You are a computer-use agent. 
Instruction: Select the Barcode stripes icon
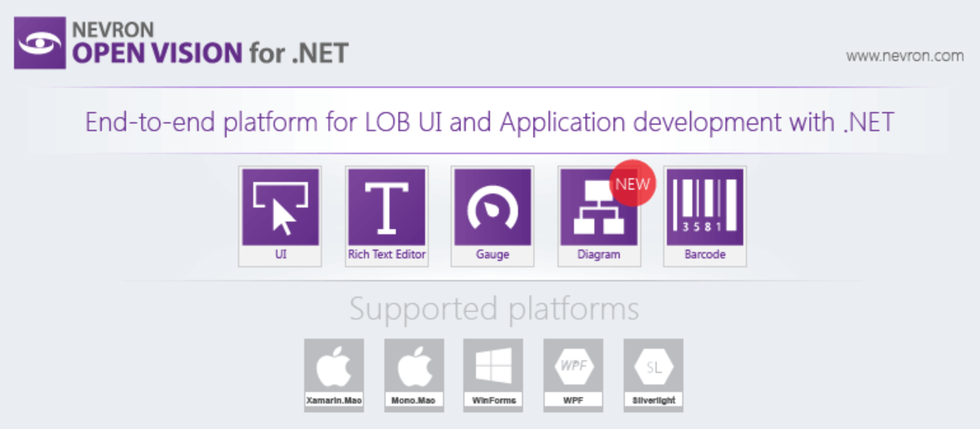[705, 207]
